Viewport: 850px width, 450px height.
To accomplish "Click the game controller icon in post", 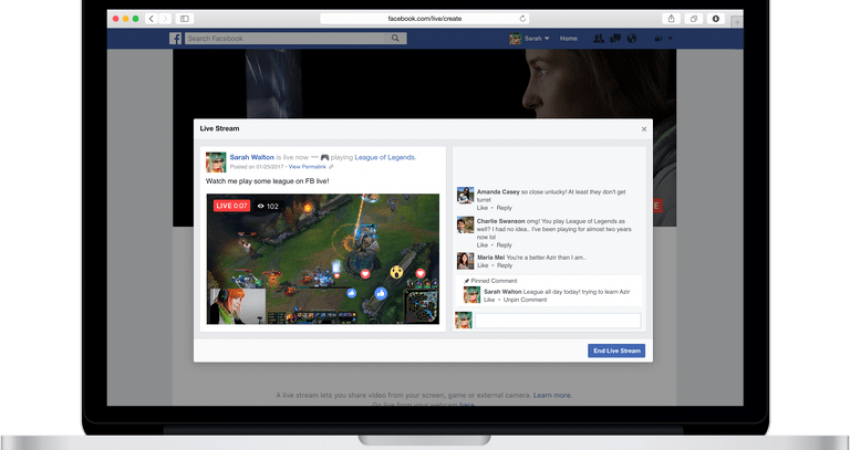I will click(x=325, y=157).
